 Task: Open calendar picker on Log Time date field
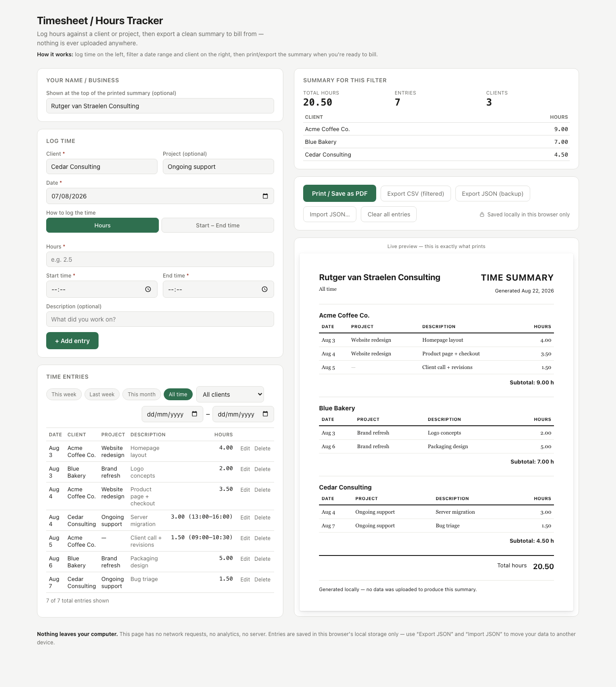click(x=265, y=196)
